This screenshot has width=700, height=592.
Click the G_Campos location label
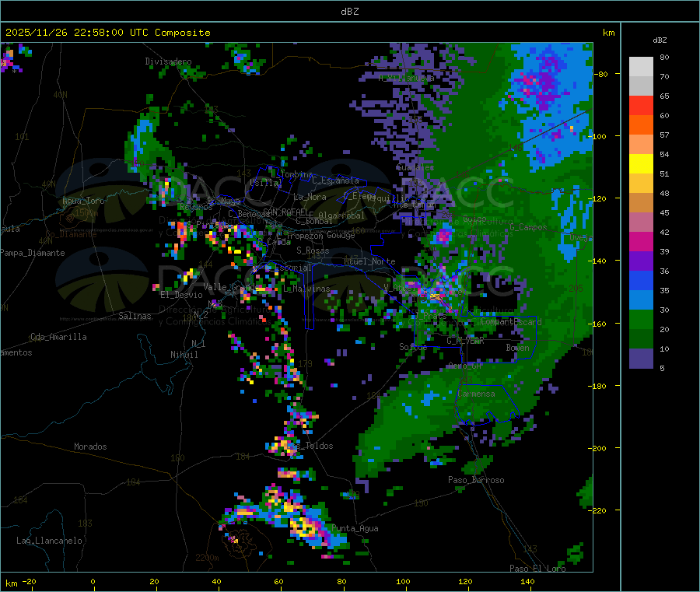[x=528, y=227]
